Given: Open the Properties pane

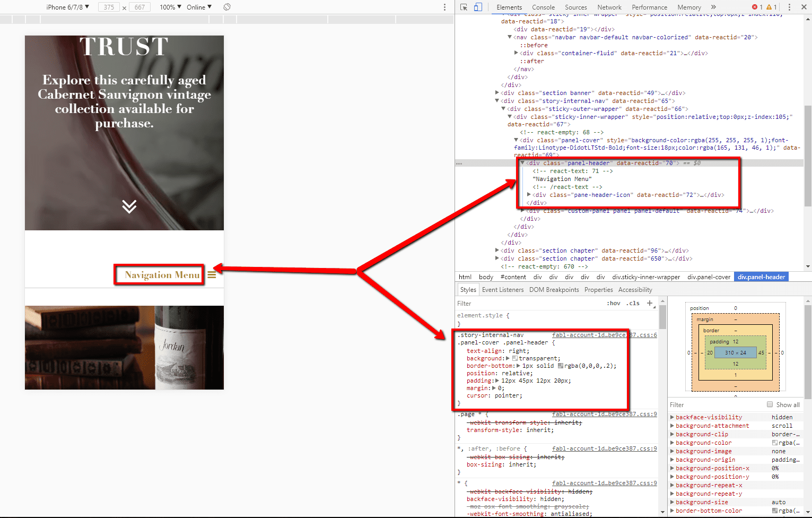Looking at the screenshot, I should coord(598,290).
